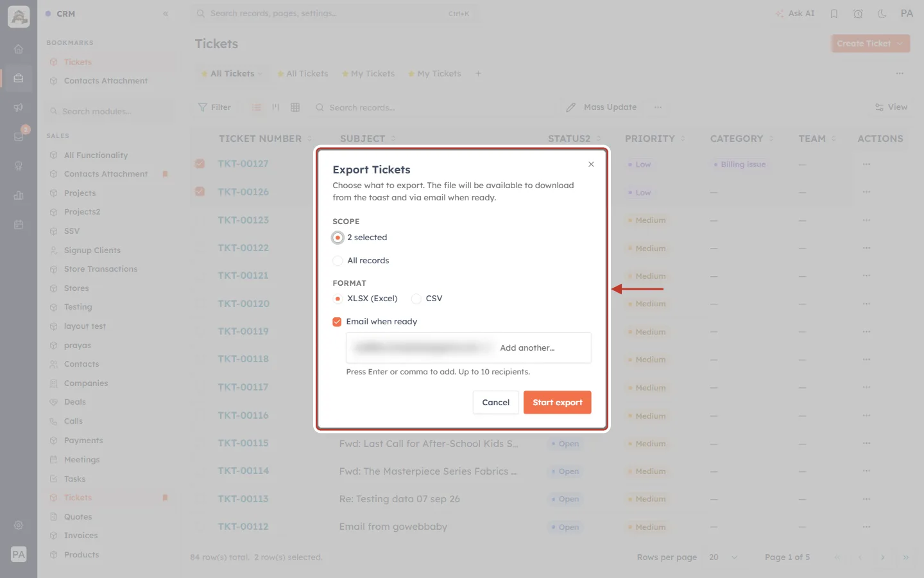Deselect the TKT-00126 row checkbox
924x578 pixels.
pos(200,191)
